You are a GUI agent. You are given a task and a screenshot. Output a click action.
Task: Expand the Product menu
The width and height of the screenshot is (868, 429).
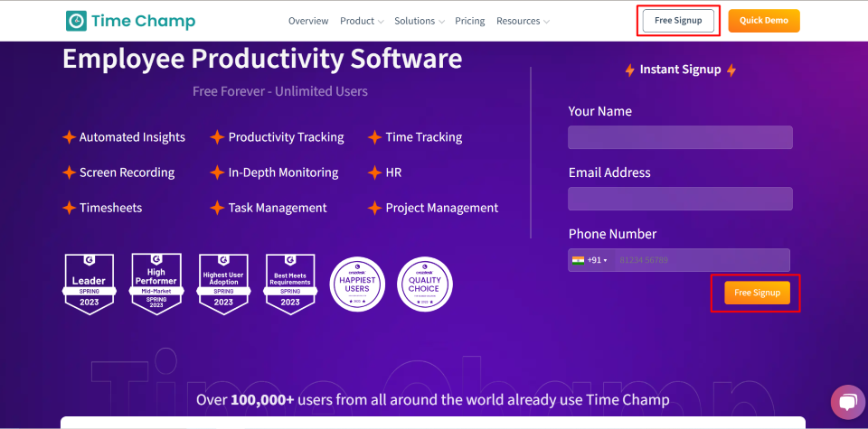(362, 21)
